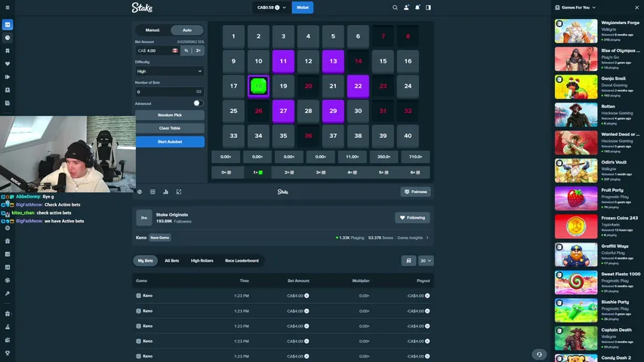Expand the Games For You dropdown

pyautogui.click(x=575, y=8)
